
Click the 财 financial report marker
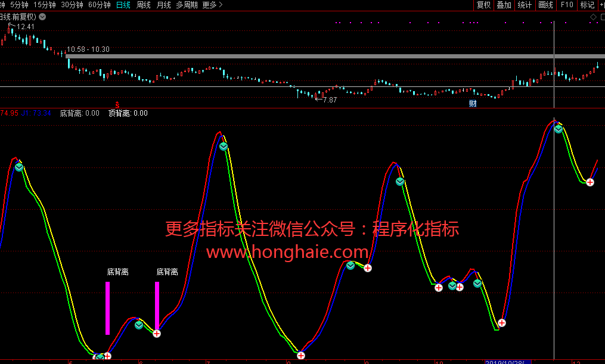coord(473,104)
